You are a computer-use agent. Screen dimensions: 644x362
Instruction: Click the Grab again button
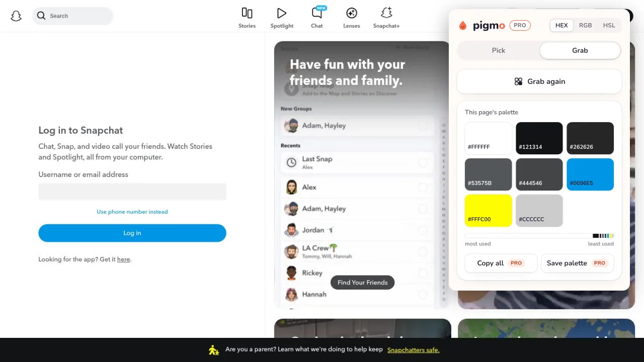coord(539,81)
